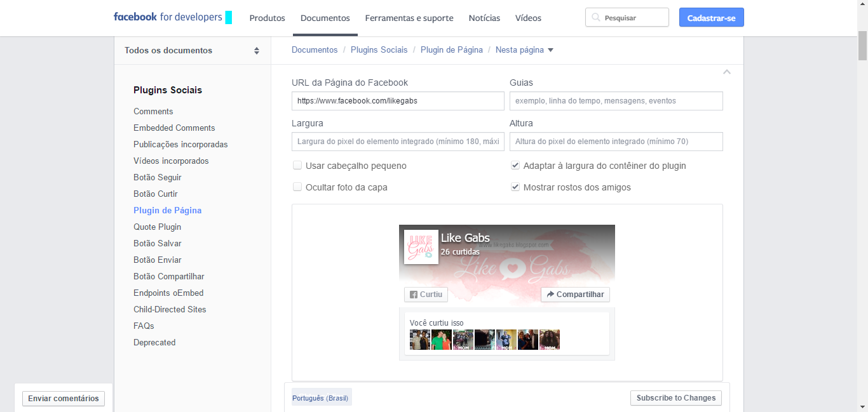Click the Like Gabs page profile picture

[421, 247]
